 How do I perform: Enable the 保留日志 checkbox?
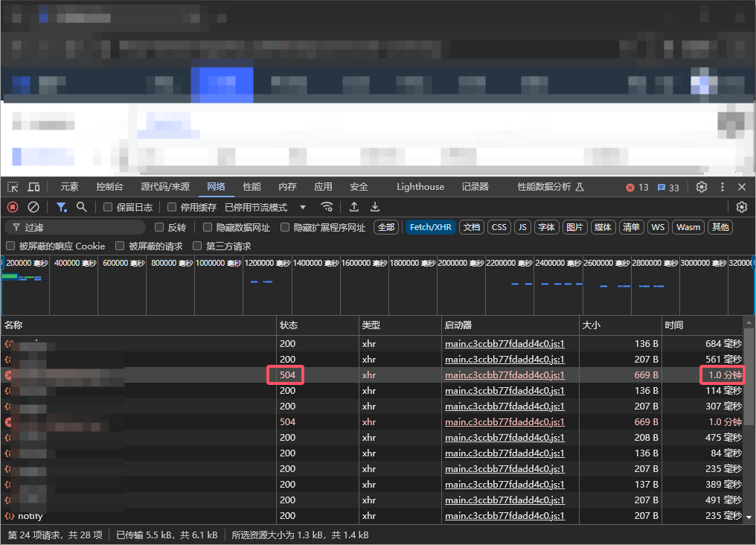tap(108, 208)
